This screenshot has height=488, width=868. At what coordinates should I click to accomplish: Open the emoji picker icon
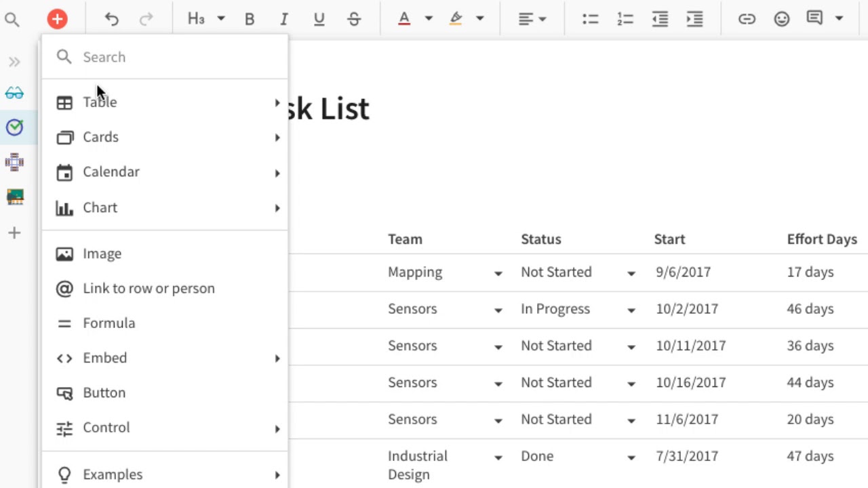tap(782, 19)
